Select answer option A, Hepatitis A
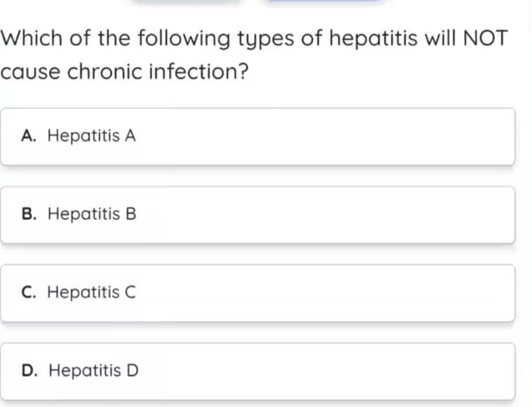532x407 pixels. point(257,137)
